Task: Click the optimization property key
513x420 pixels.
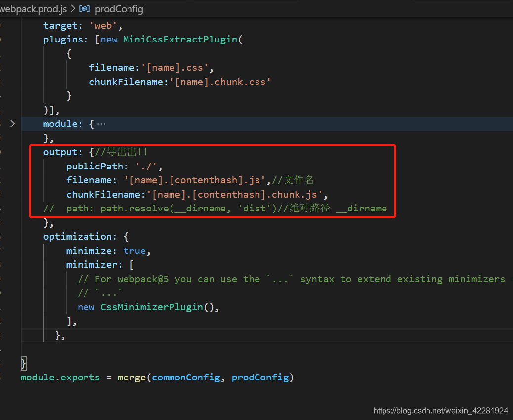Action: [x=78, y=237]
